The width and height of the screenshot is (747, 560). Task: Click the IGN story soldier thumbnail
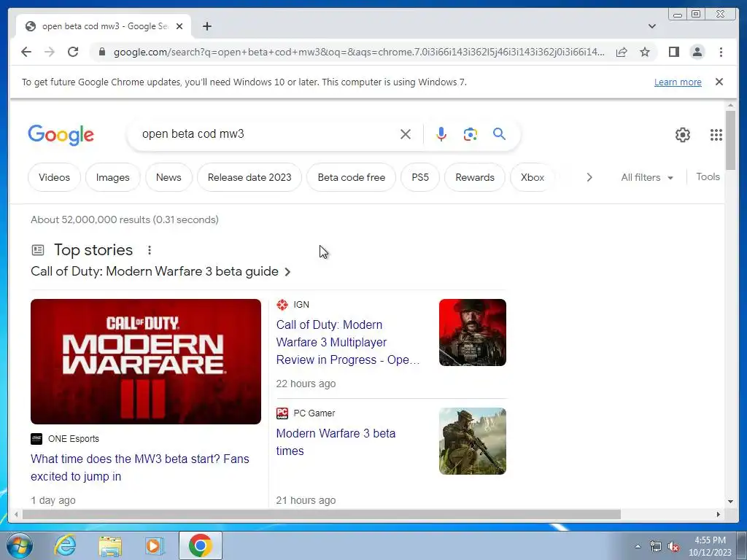tap(472, 332)
